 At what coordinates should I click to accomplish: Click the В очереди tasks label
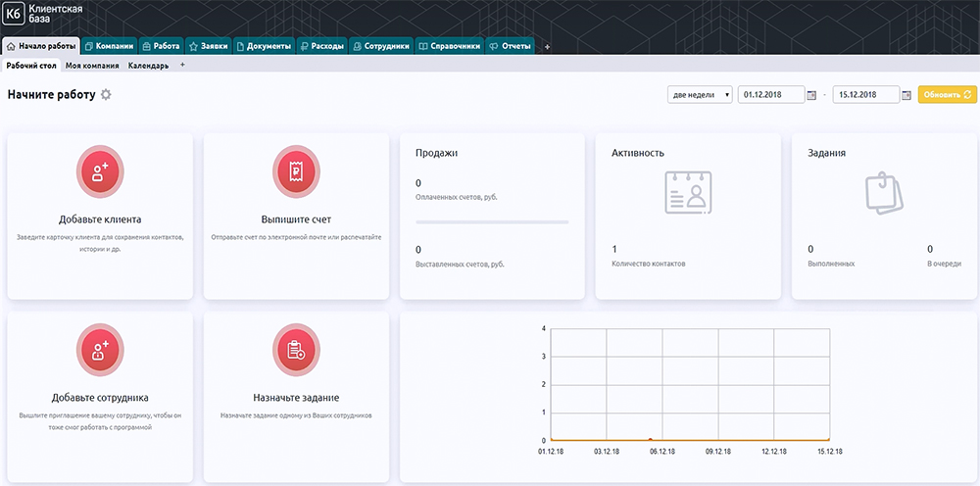(x=944, y=264)
